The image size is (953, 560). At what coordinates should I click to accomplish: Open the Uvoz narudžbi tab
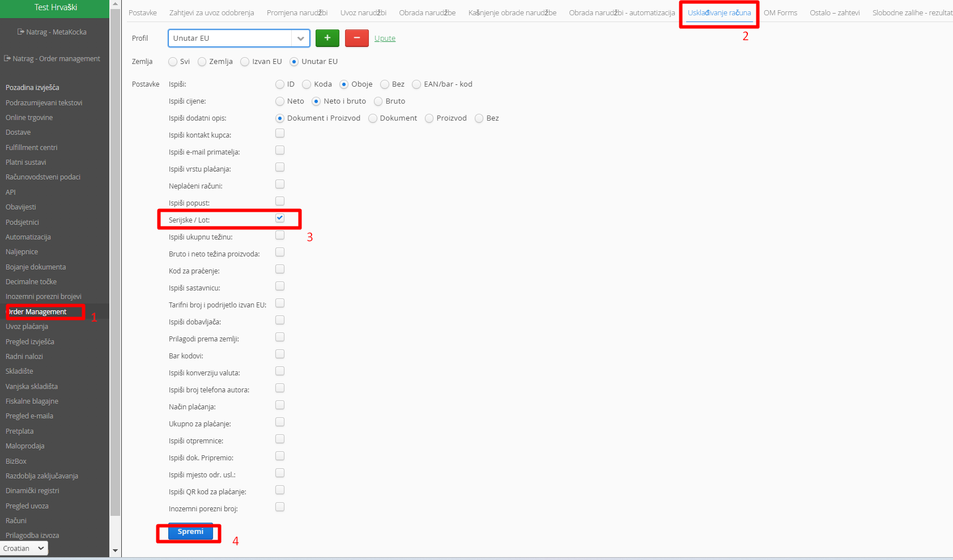364,12
